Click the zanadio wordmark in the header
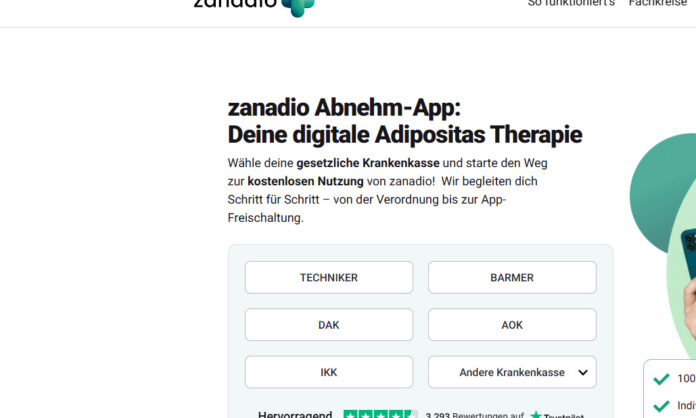The image size is (696, 418). coord(235,4)
